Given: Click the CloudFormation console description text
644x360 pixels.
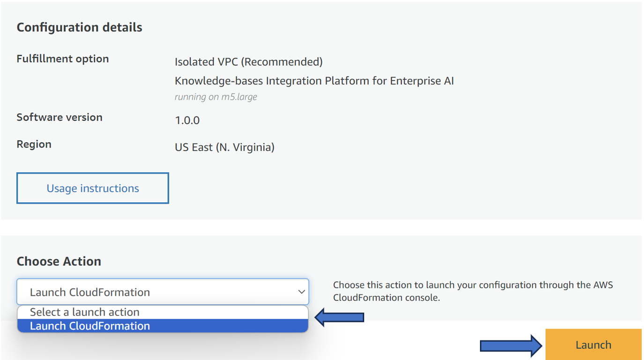Looking at the screenshot, I should click(x=386, y=298).
